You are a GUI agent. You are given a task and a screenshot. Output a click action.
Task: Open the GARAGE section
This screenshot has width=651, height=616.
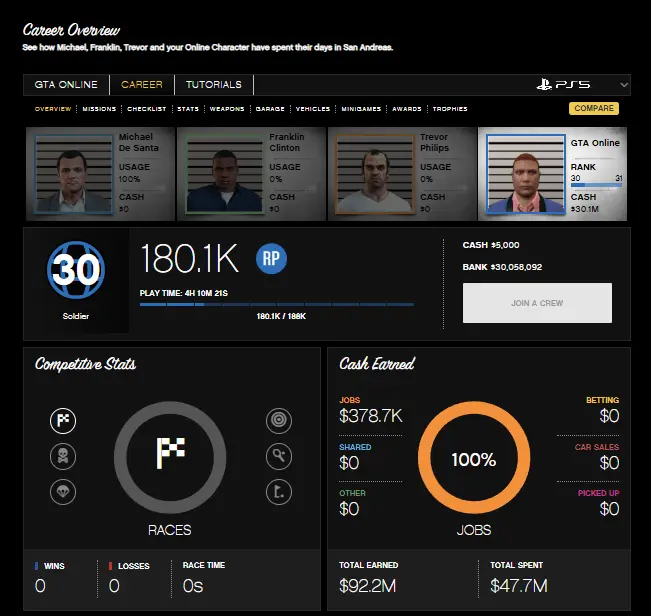tap(270, 109)
